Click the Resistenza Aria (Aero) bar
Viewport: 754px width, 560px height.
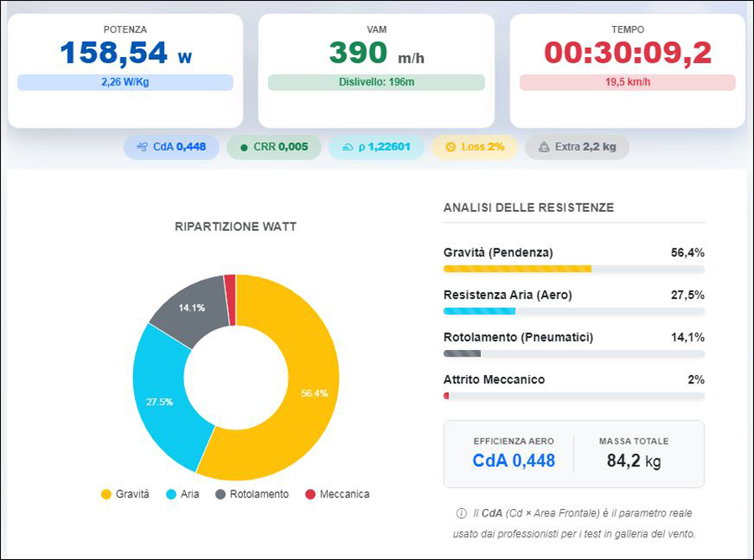click(574, 311)
